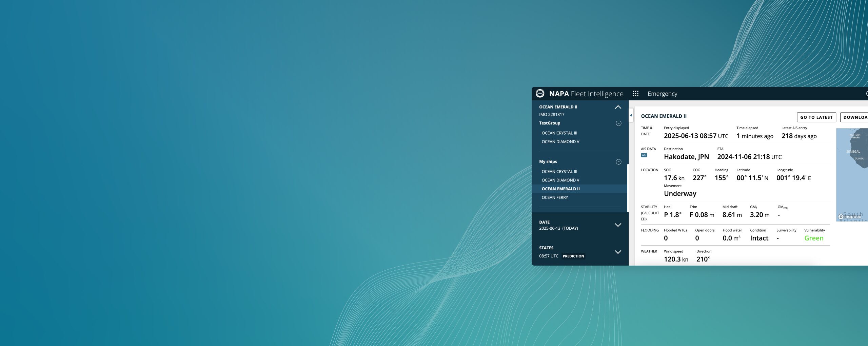
Task: Click the Trim value F 0.08 m
Action: coord(702,215)
